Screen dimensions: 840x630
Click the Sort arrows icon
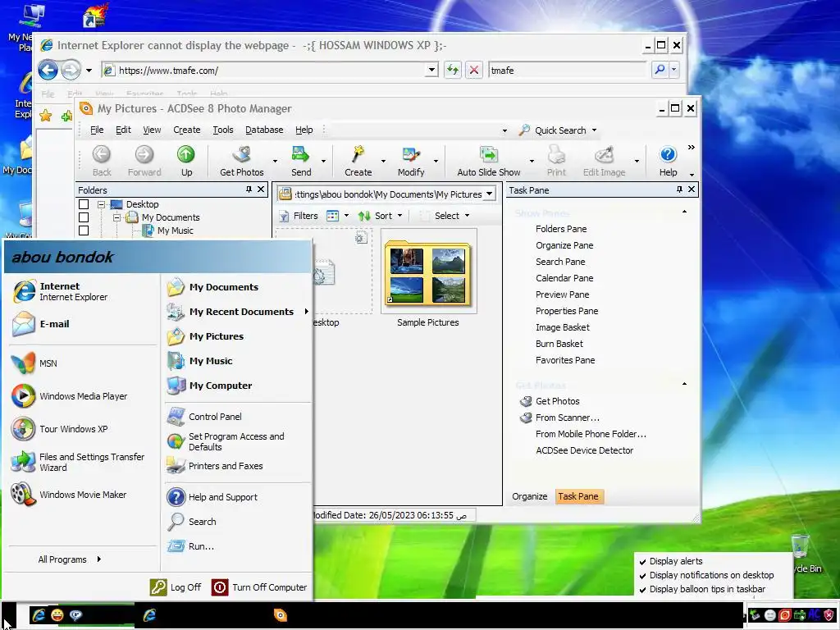364,216
